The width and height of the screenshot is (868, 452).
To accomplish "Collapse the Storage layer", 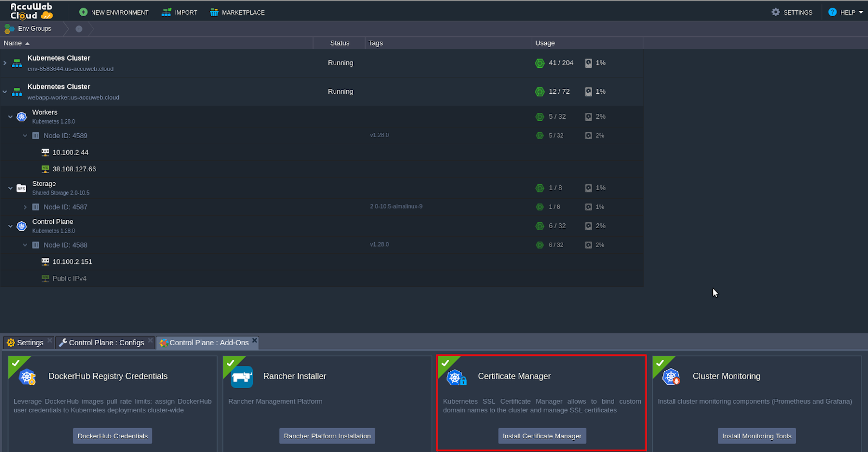I will point(10,188).
